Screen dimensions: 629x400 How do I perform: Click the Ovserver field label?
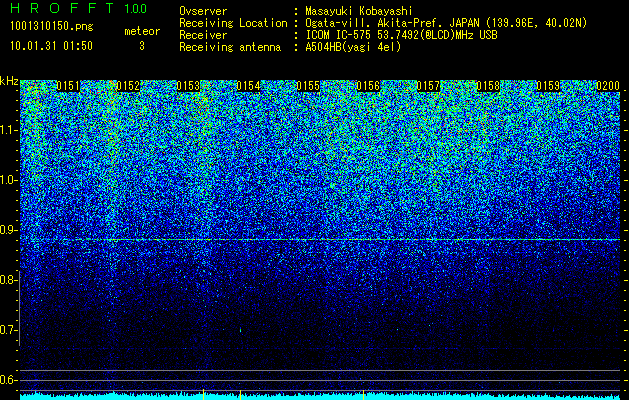click(203, 11)
